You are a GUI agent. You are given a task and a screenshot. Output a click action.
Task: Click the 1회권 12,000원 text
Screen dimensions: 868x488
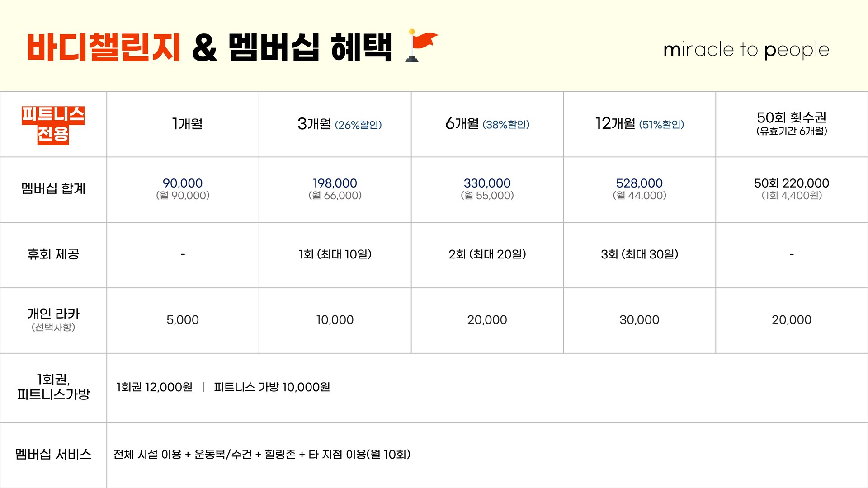click(x=154, y=387)
